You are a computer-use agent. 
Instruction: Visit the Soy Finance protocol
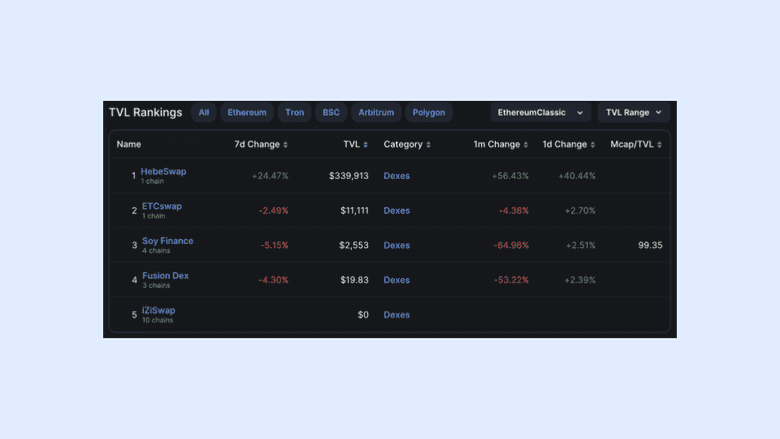[x=167, y=241]
